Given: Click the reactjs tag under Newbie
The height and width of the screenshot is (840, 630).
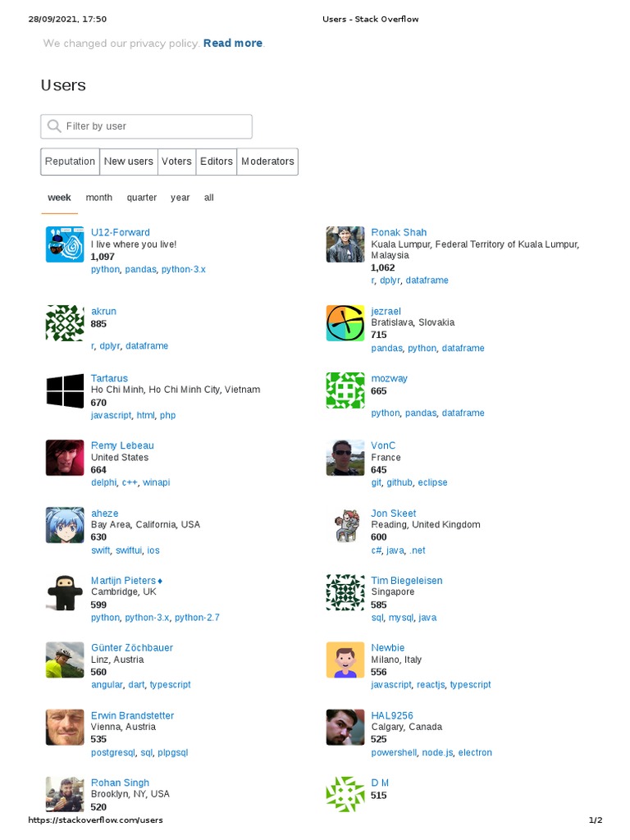Looking at the screenshot, I should tap(431, 685).
